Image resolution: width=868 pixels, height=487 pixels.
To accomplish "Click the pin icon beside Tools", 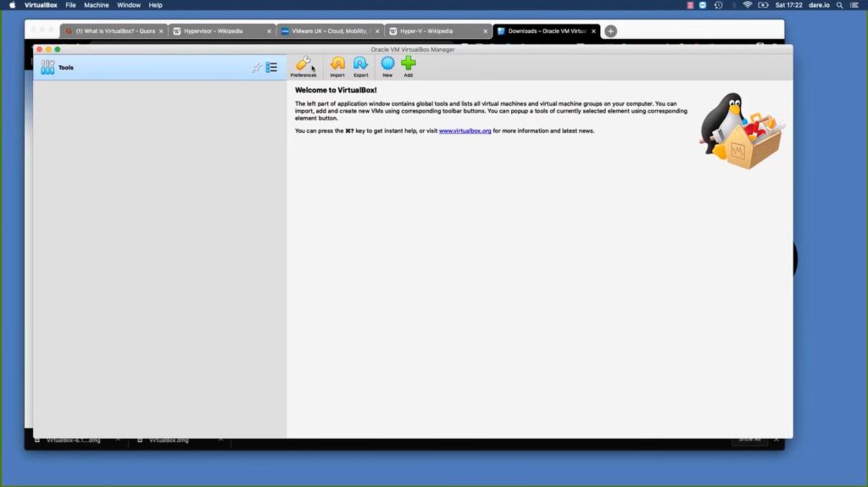I will click(257, 68).
